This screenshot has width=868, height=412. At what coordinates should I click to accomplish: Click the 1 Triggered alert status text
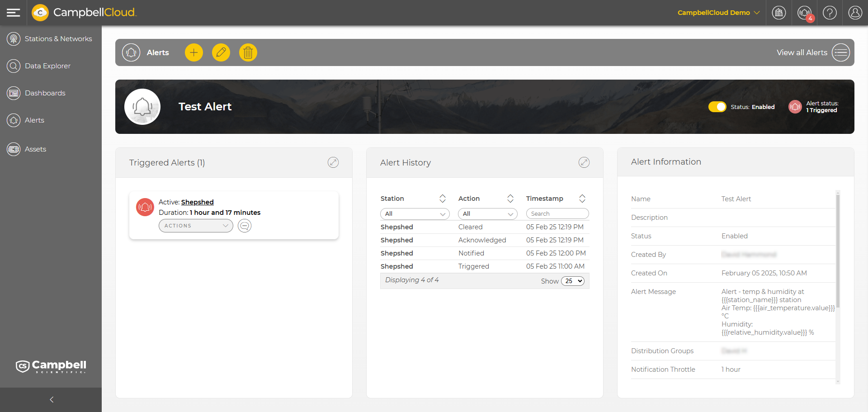[821, 110]
